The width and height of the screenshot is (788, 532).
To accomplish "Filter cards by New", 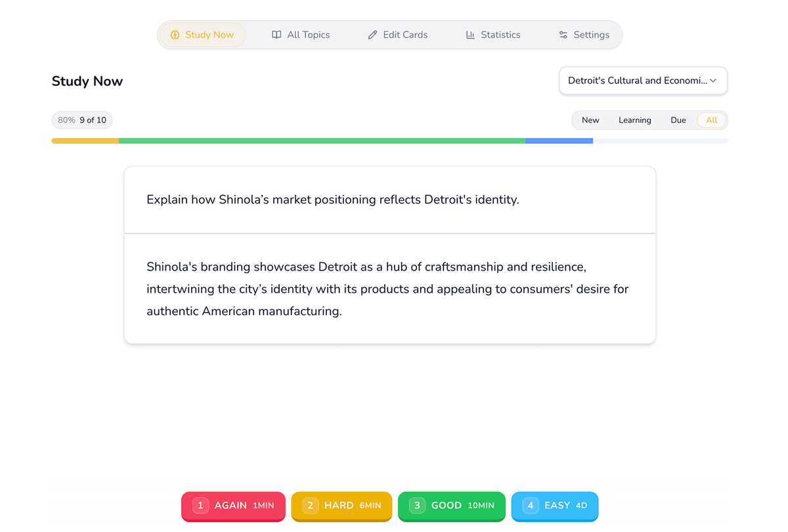I will [590, 120].
